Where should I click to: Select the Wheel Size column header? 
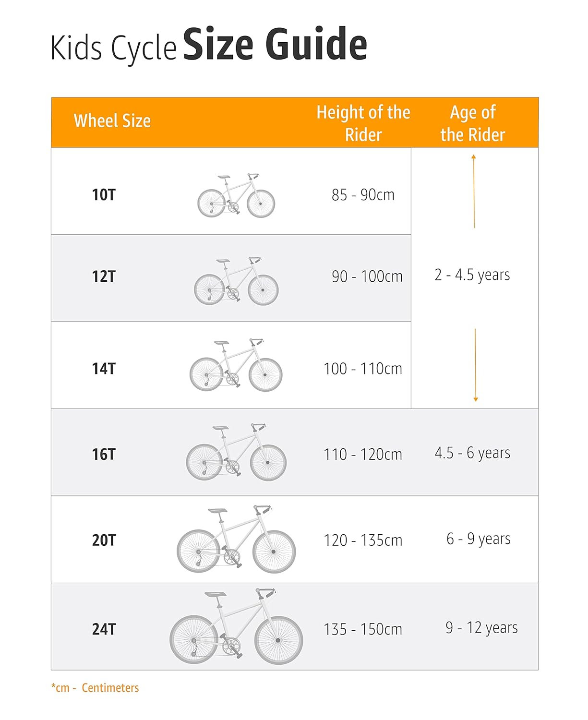pos(112,121)
